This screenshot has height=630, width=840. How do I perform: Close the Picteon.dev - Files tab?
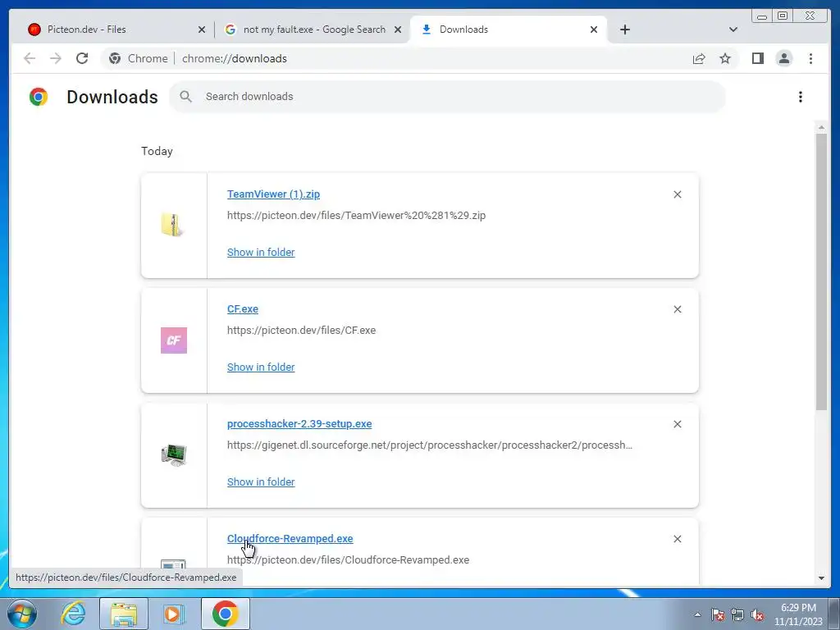pos(202,30)
